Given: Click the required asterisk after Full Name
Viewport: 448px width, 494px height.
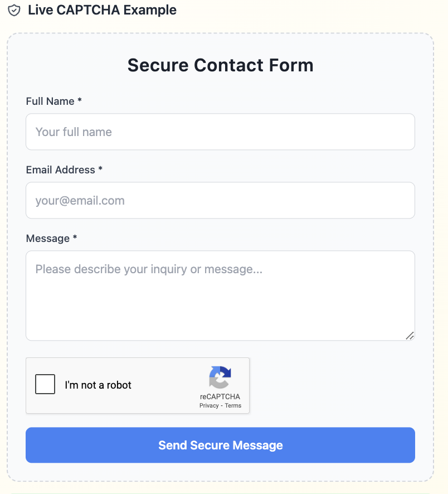Looking at the screenshot, I should tap(80, 101).
